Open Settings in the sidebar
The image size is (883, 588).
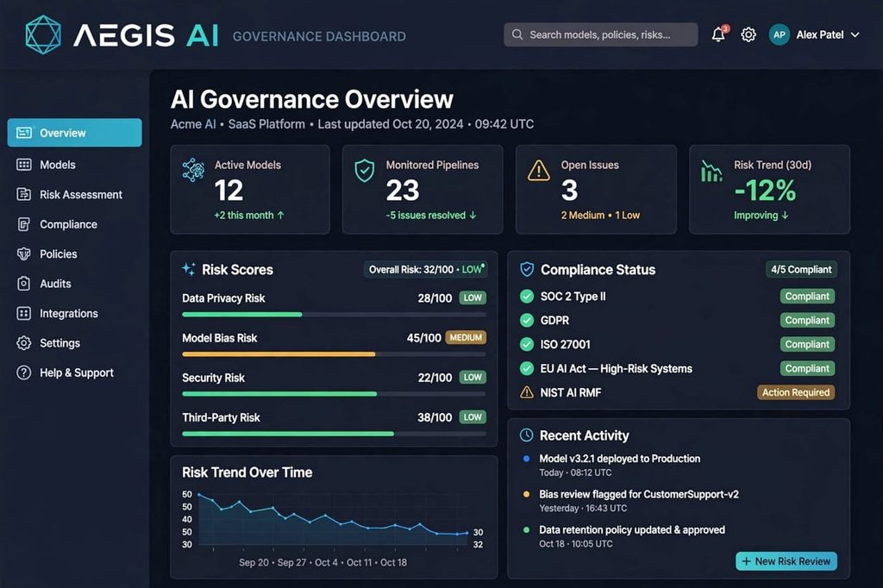tap(74, 343)
